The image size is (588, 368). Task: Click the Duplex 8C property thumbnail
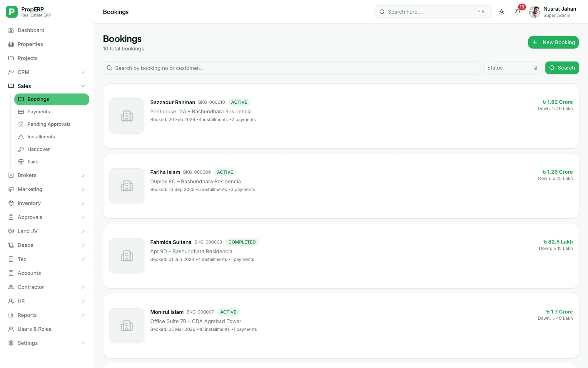point(127,186)
